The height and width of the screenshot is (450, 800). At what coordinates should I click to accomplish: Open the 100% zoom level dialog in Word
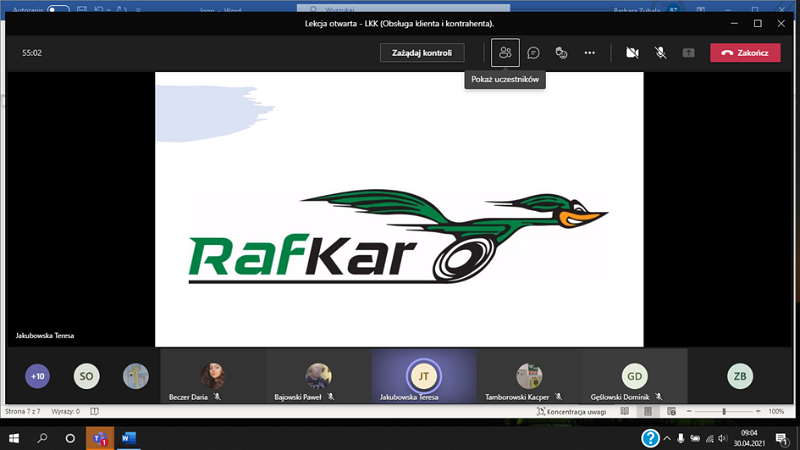[776, 411]
